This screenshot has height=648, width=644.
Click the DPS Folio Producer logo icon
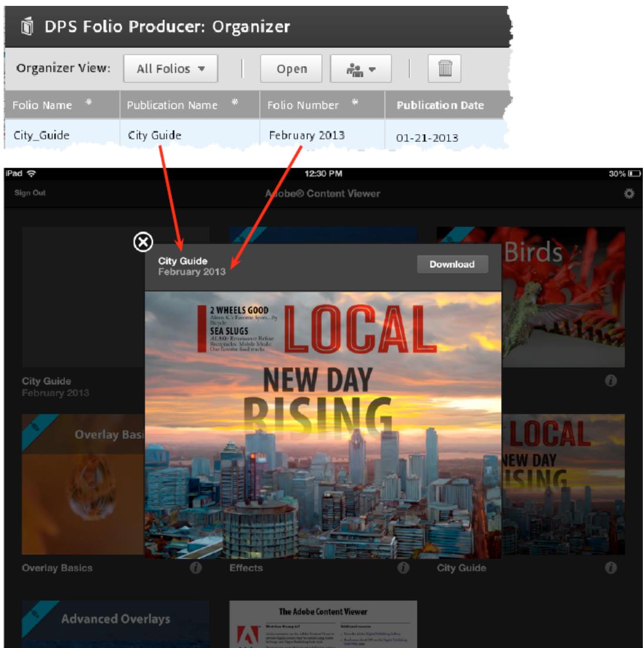(27, 26)
